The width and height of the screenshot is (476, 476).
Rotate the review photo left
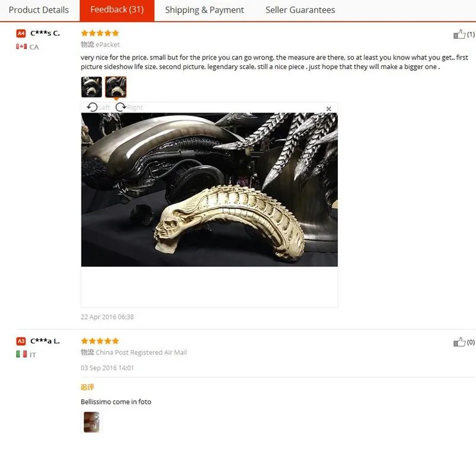98,107
